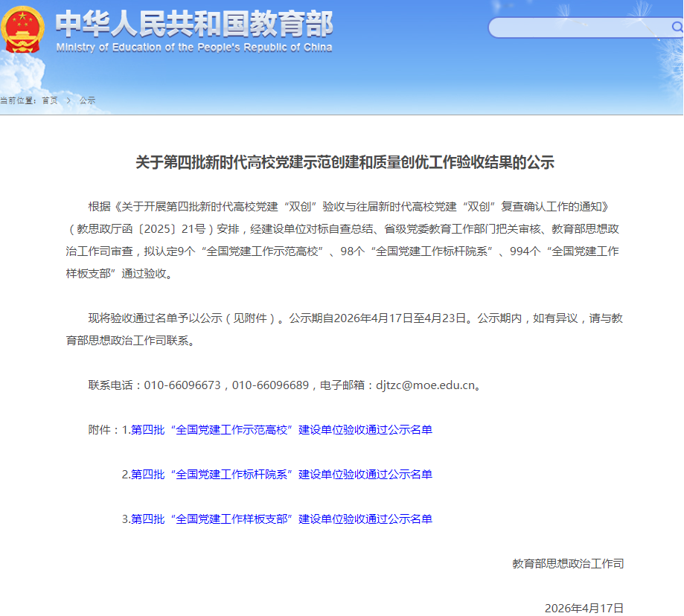Viewport: 684px width, 616px height.
Task: Click the email address djtzc@moe.edu.cn
Action: [x=425, y=385]
